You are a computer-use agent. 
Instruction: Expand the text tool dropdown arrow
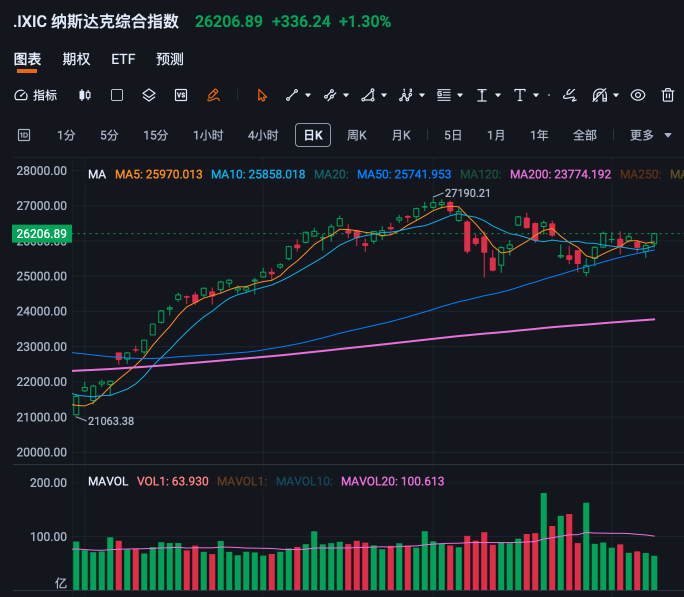(x=536, y=95)
